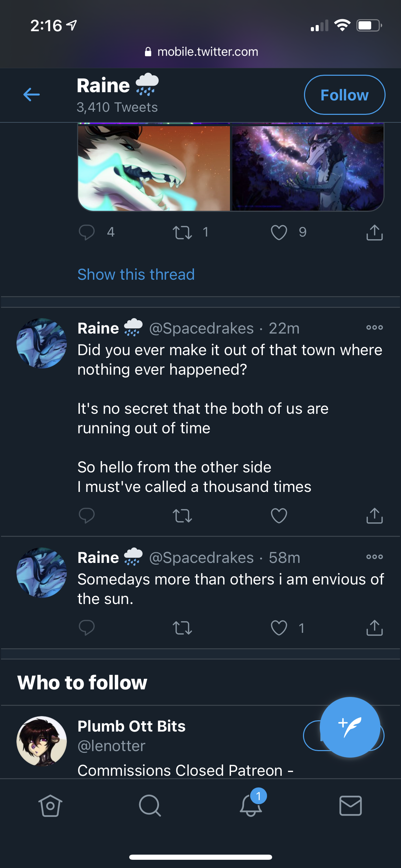Like the 'hello from the other side' tweet

pyautogui.click(x=279, y=516)
